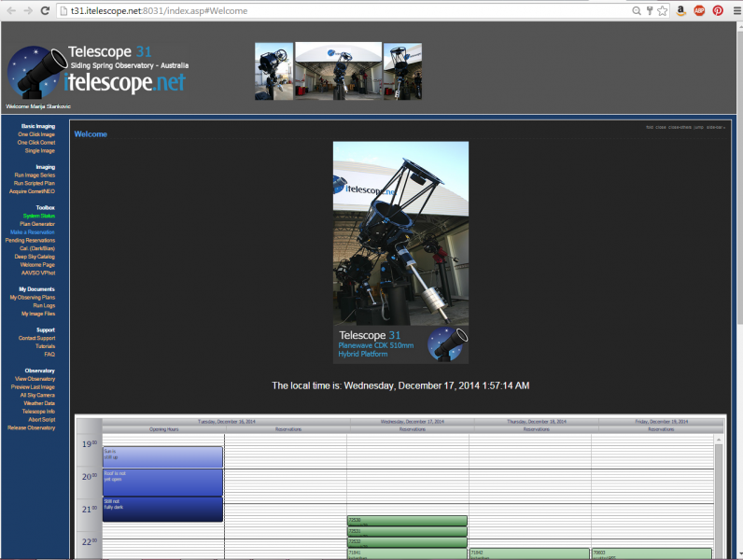
Task: Open reservation 72532 on Wednesday
Action: click(408, 542)
